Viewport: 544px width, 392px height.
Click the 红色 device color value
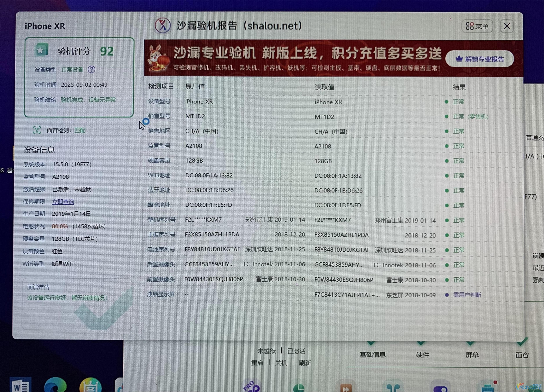coord(57,251)
